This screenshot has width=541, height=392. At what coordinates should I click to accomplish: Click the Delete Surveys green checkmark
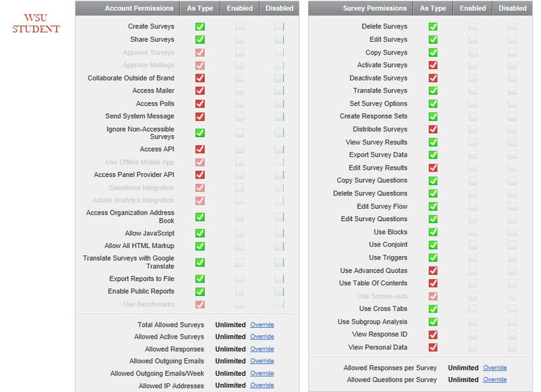click(x=433, y=27)
